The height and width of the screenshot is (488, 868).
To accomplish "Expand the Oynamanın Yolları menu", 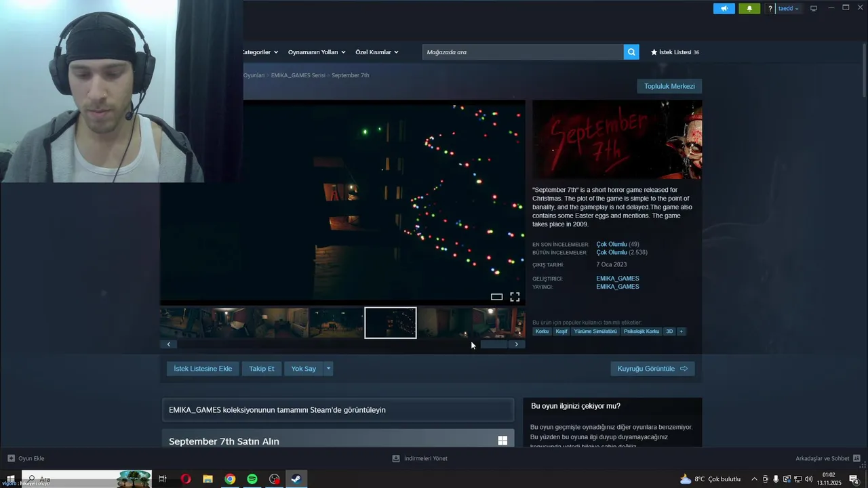I will coord(317,52).
